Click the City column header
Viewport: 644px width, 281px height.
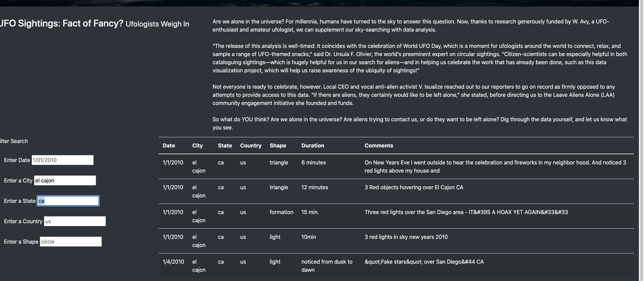197,145
